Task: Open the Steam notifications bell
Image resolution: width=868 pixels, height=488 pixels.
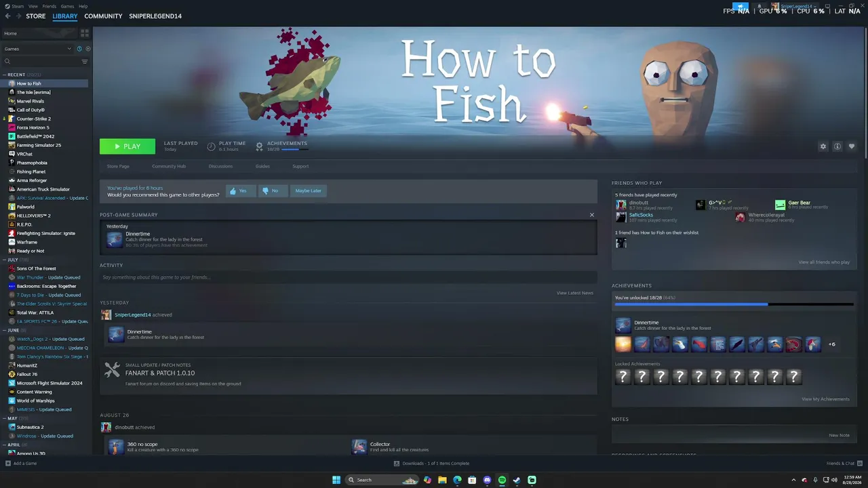Action: (x=759, y=6)
